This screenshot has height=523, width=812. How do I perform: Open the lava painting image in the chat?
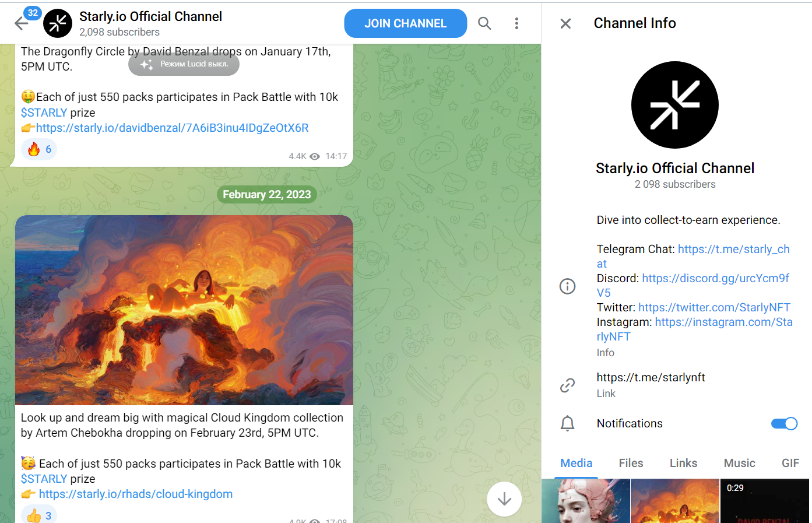tap(184, 310)
